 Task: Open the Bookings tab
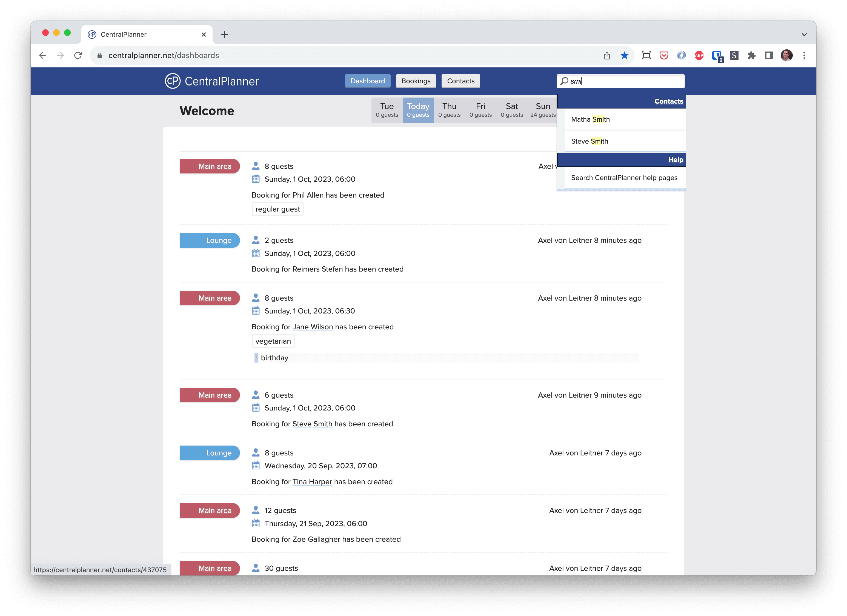point(416,81)
